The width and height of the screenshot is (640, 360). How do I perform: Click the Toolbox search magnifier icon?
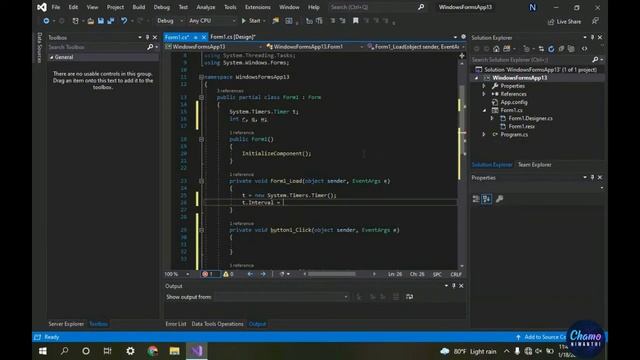[150, 47]
